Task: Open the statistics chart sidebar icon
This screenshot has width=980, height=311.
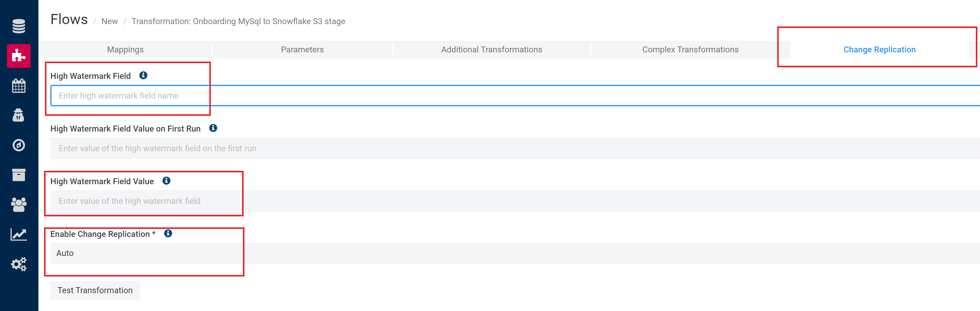Action: (x=19, y=234)
